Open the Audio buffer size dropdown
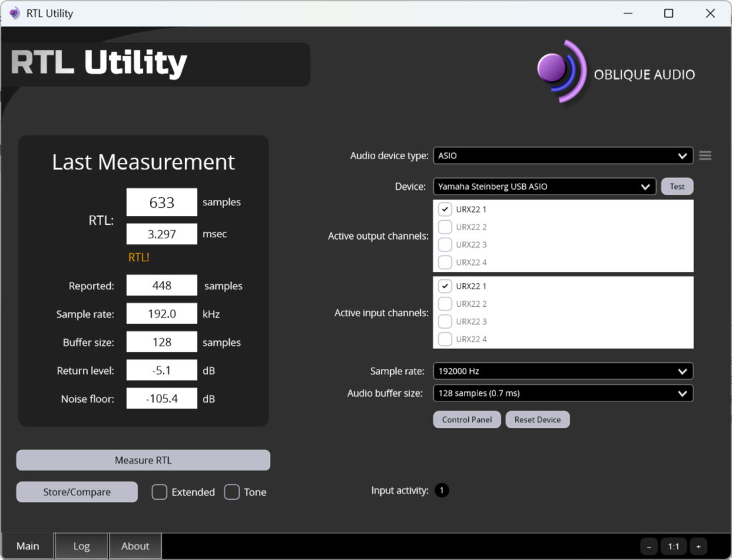Image resolution: width=732 pixels, height=560 pixels. tap(563, 393)
